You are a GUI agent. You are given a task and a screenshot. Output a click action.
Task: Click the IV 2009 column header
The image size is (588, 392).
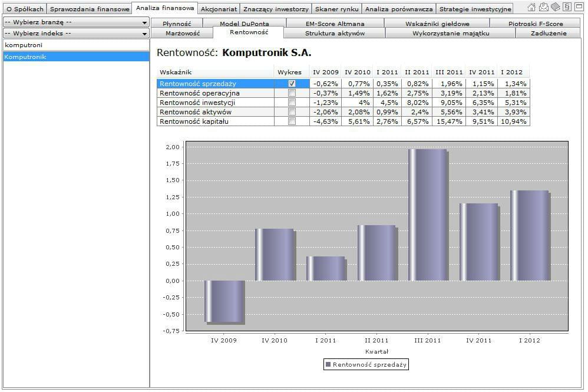click(x=325, y=72)
